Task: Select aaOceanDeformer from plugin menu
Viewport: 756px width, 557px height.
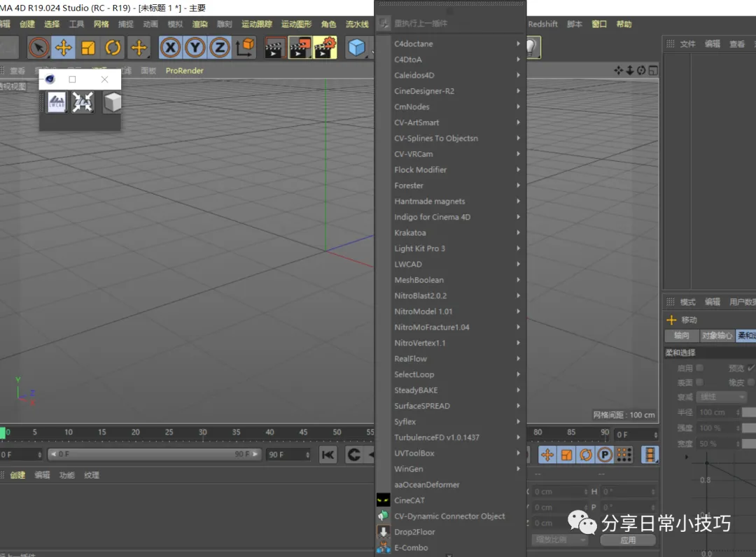Action: point(450,485)
